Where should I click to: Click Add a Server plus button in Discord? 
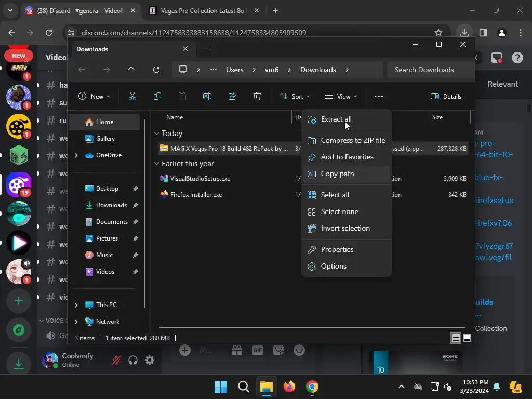19,301
